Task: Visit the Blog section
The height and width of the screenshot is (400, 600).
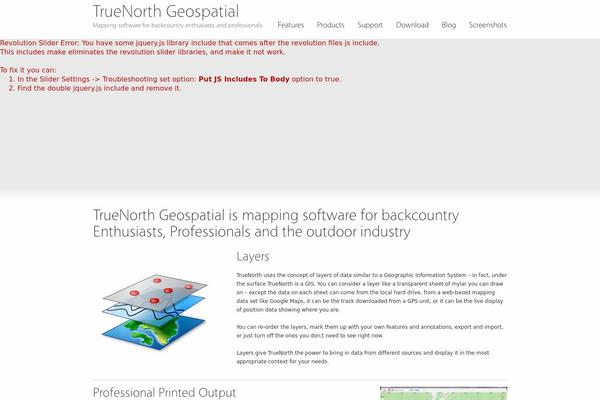Action: pos(448,25)
